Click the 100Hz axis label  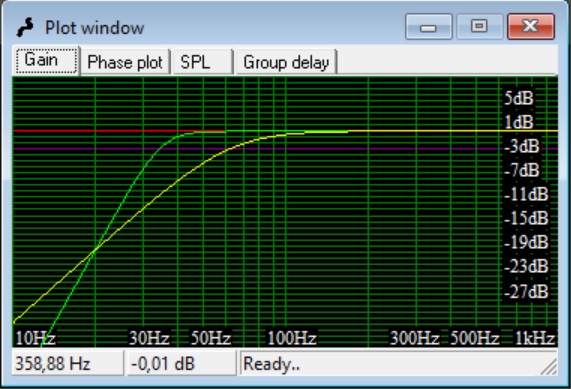[x=292, y=338]
